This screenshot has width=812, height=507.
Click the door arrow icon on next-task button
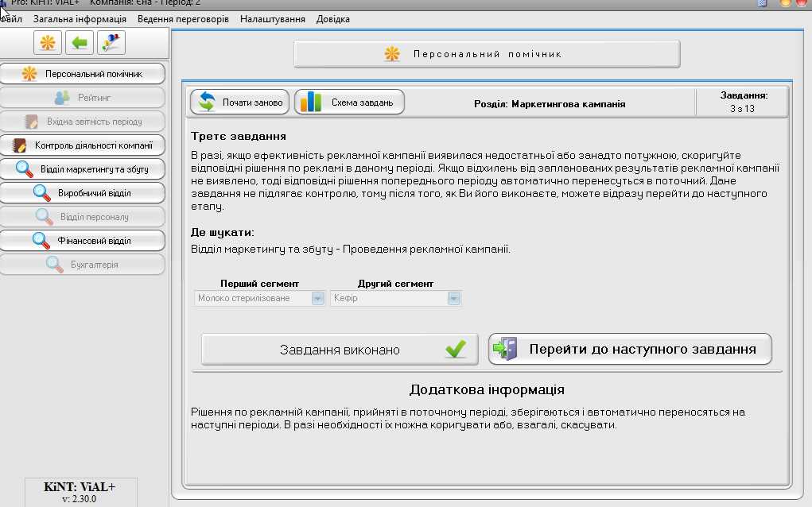[x=506, y=349]
